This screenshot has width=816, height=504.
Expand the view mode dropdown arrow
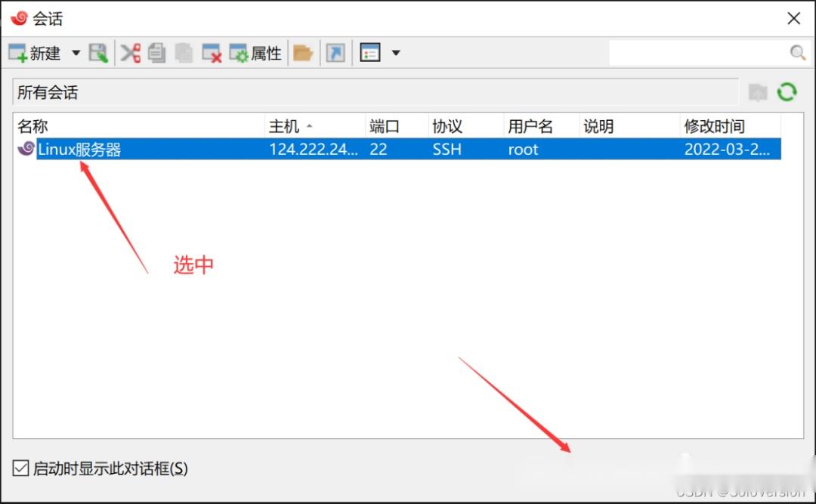tap(396, 53)
